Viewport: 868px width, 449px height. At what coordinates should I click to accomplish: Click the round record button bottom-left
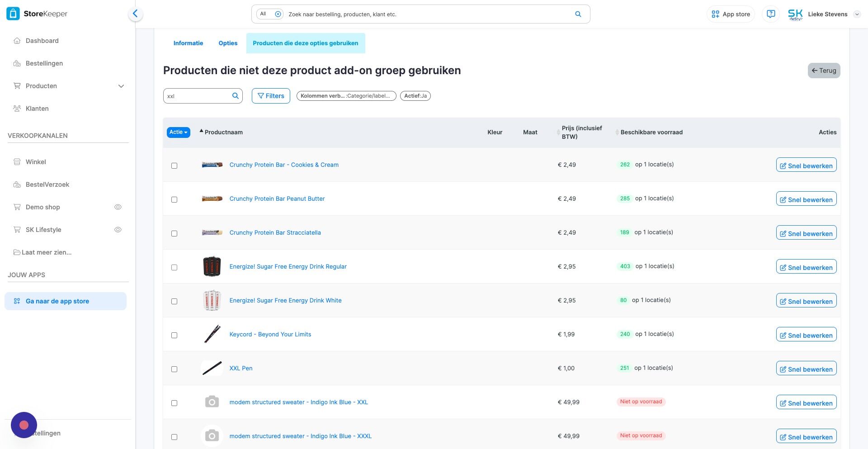pyautogui.click(x=24, y=425)
